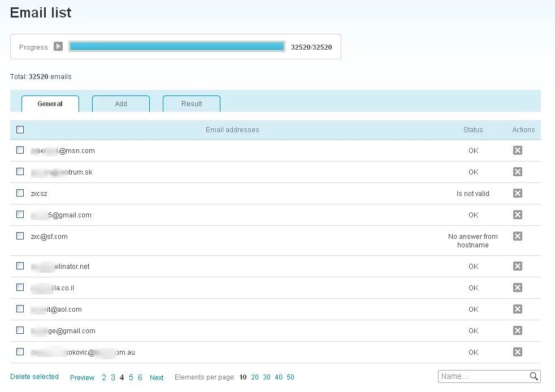The width and height of the screenshot is (555, 392).
Task: Click the 'Total: 32520 emails' text
Action: tap(41, 76)
